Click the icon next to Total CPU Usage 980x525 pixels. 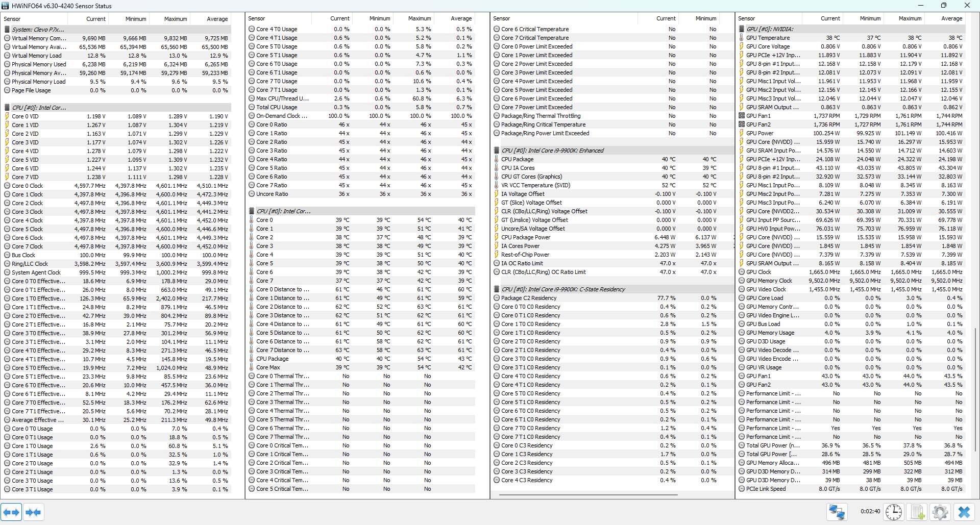click(252, 107)
